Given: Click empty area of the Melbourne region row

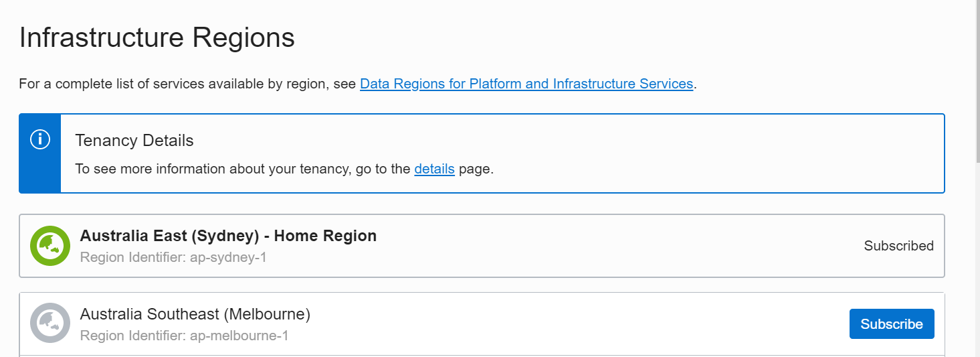Looking at the screenshot, I should point(569,324).
